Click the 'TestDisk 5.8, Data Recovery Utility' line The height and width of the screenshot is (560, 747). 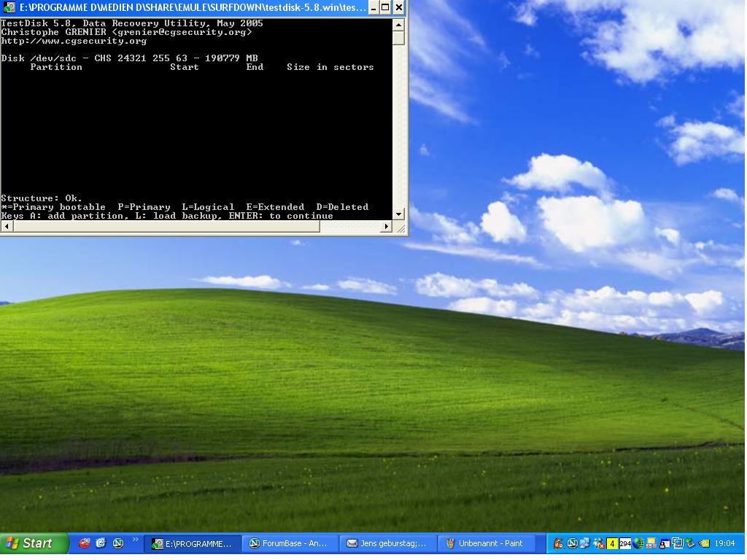coord(132,23)
